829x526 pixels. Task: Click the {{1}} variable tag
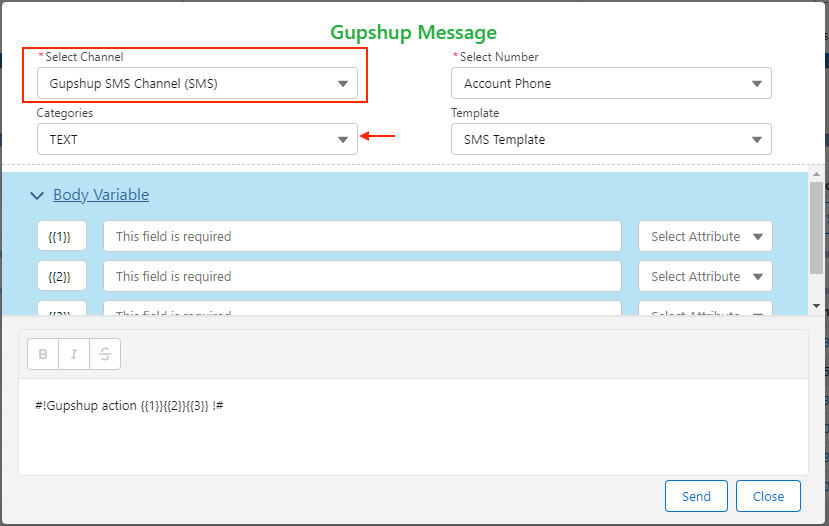(62, 236)
